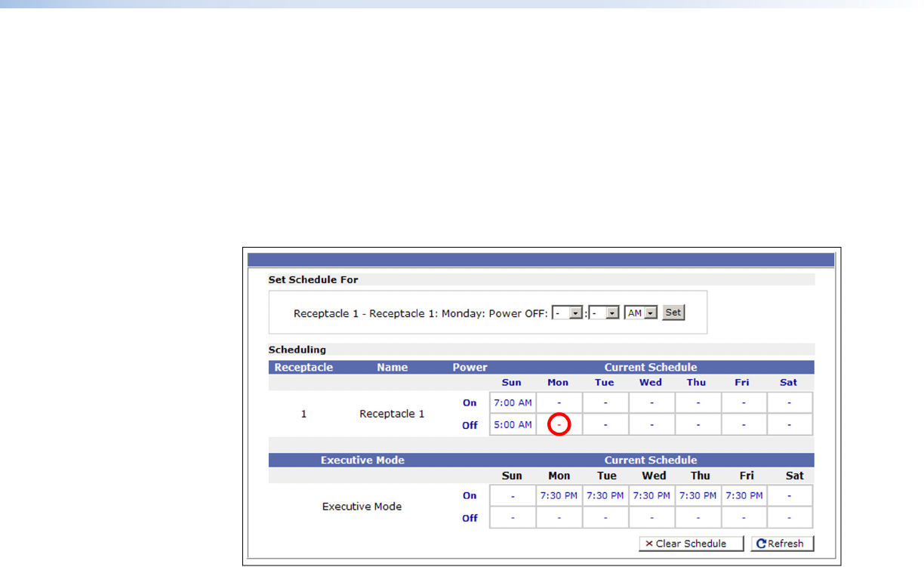
Task: Click the Clear Schedule button
Action: coord(690,544)
